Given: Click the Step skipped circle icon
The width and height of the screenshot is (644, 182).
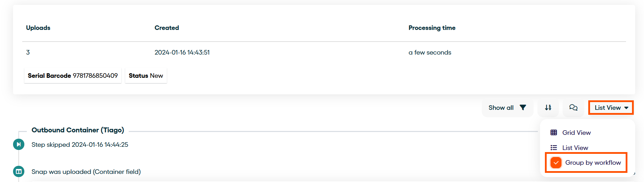Looking at the screenshot, I should click(19, 144).
